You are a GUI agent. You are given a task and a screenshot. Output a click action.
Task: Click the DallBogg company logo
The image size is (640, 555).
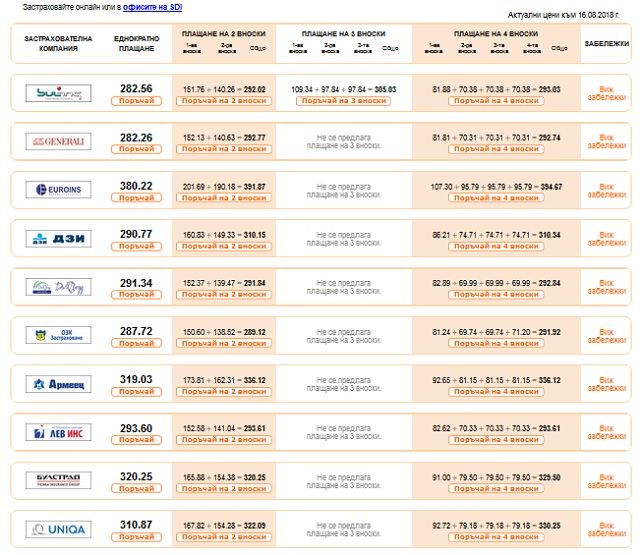point(58,287)
